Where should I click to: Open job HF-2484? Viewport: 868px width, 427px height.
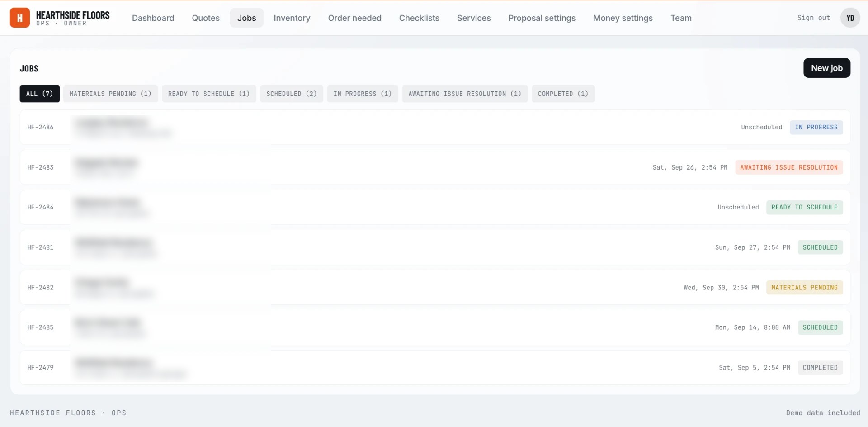(x=435, y=207)
